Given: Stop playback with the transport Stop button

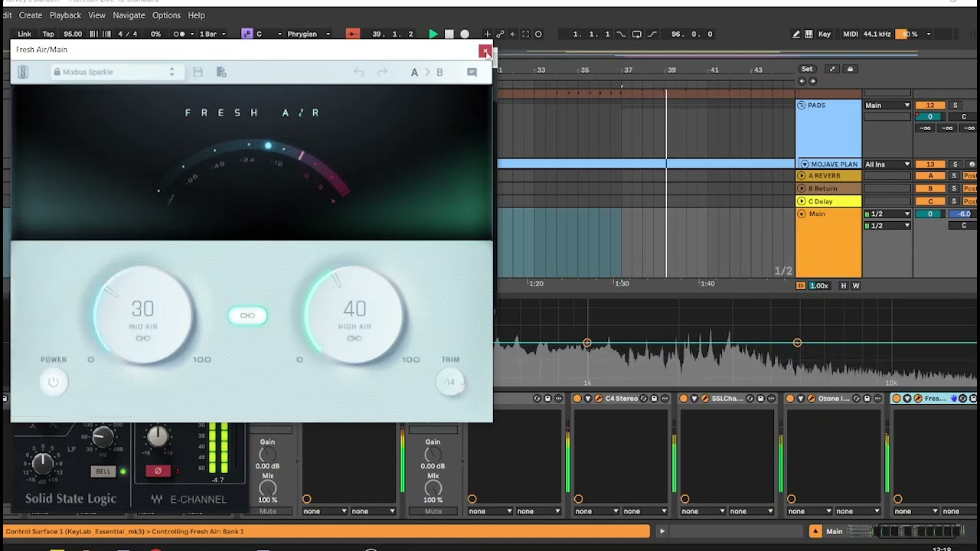Looking at the screenshot, I should 449,34.
